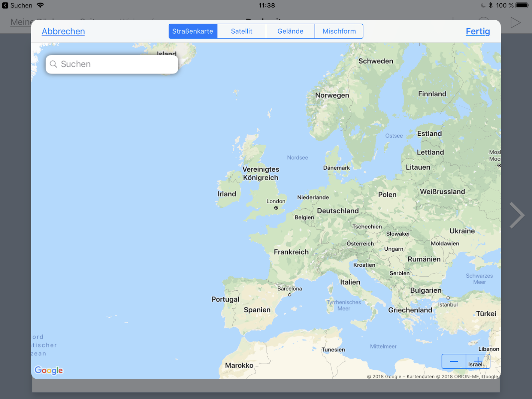Click the Lettland country label
This screenshot has height=399, width=532.
431,152
